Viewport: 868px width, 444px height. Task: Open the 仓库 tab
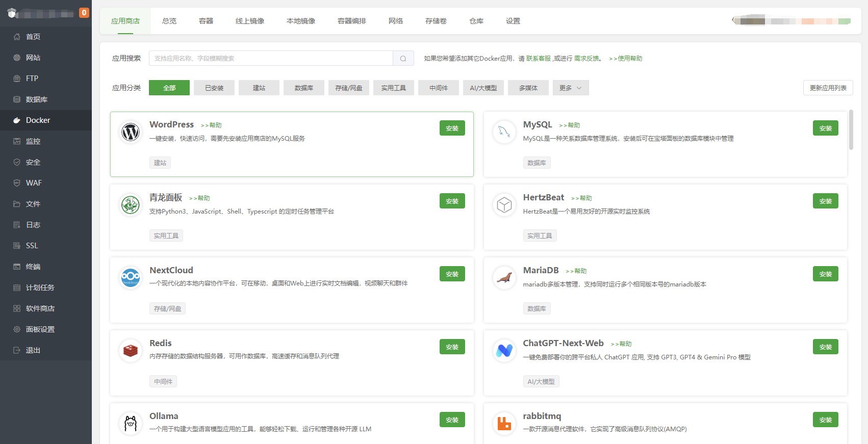click(476, 21)
